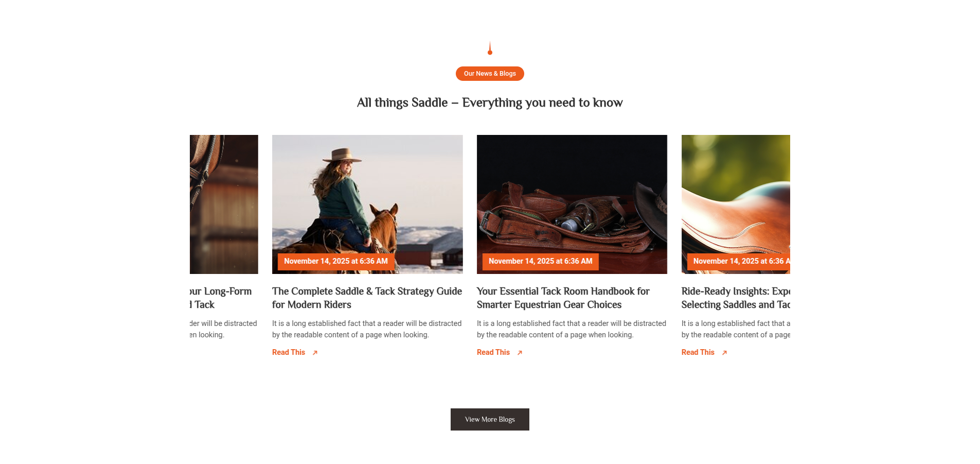The width and height of the screenshot is (980, 464).
Task: Open The Complete Saddle & Tack Strategy Guide title
Action: pos(367,298)
